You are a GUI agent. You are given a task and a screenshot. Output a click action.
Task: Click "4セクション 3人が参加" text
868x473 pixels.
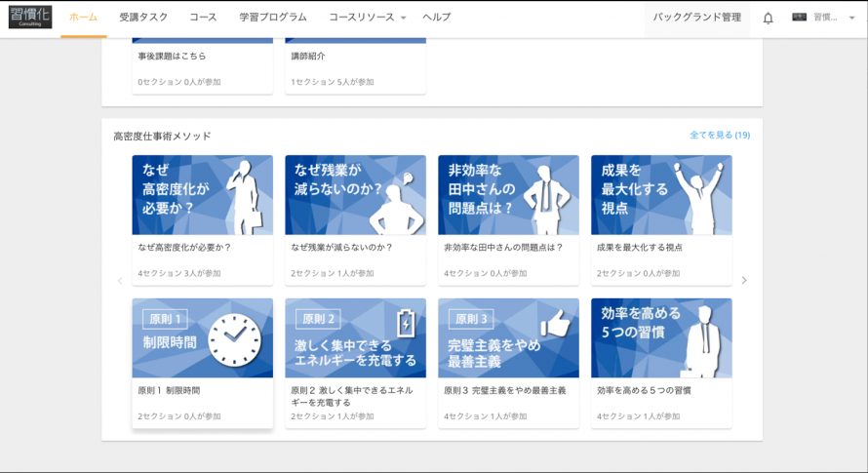click(x=179, y=273)
